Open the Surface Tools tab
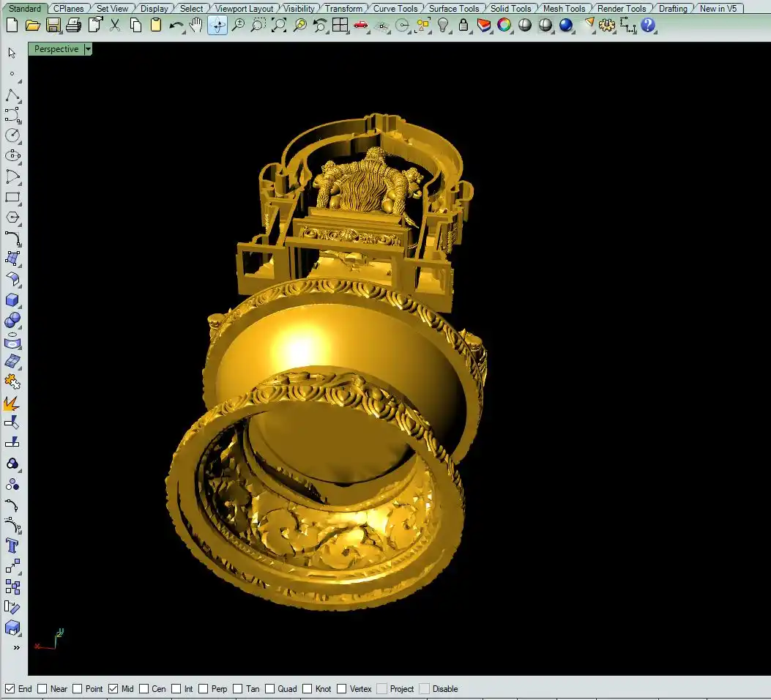The image size is (771, 700). (x=453, y=9)
